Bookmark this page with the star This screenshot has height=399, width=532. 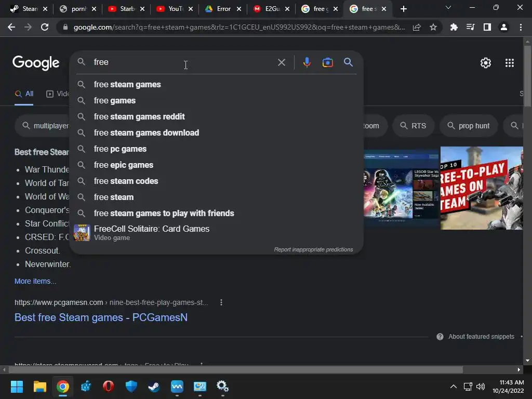coord(433,27)
